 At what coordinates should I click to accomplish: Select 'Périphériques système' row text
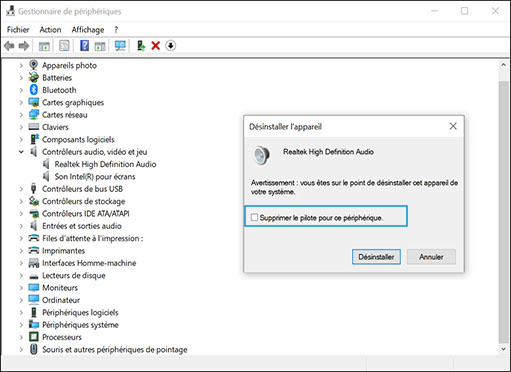pyautogui.click(x=80, y=325)
